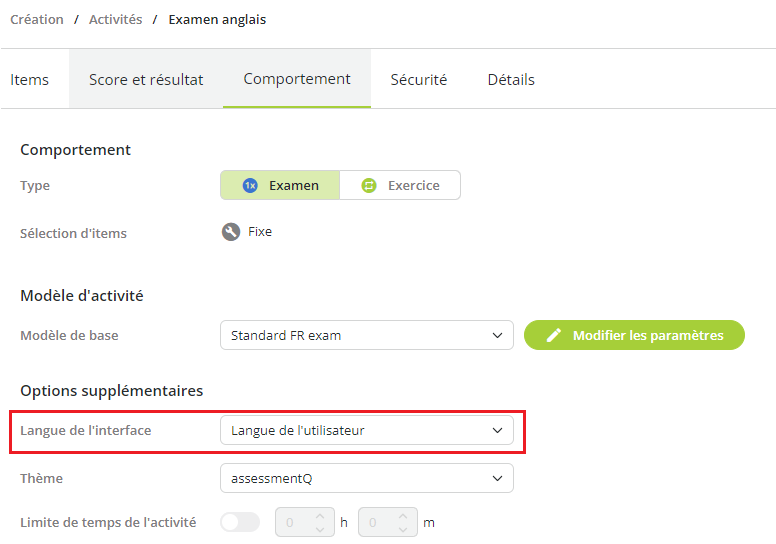Click the minutes input field
776x544 pixels.
point(388,522)
